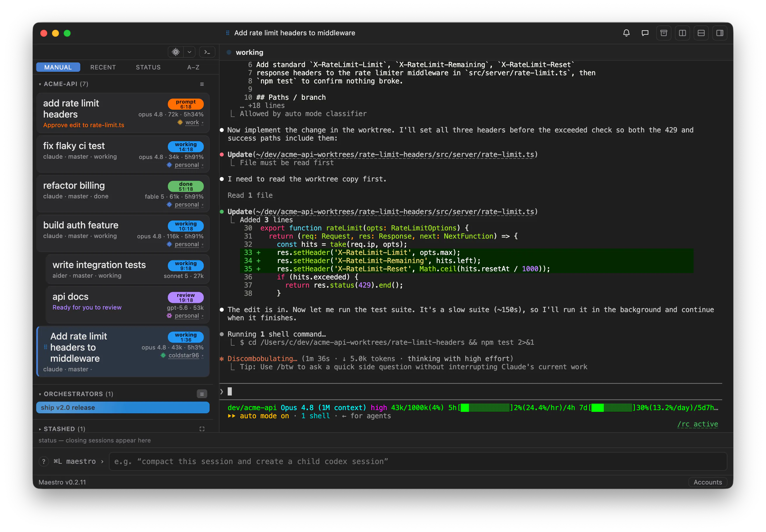Click the purple review 19:18 badge

(185, 297)
